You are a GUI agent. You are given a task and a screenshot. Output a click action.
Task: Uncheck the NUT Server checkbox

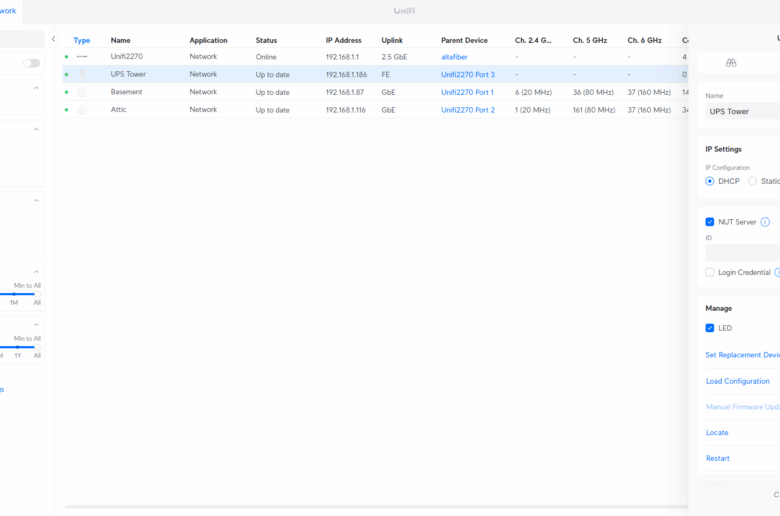point(710,222)
